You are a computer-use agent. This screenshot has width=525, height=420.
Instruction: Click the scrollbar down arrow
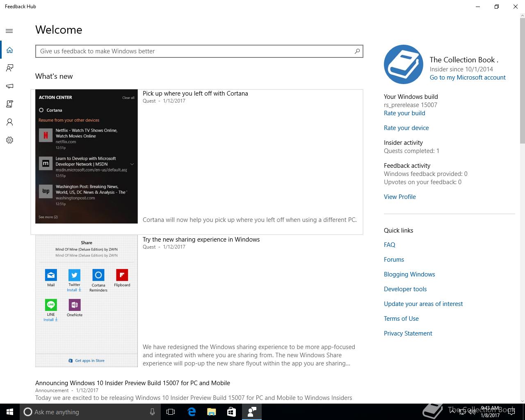[522, 401]
